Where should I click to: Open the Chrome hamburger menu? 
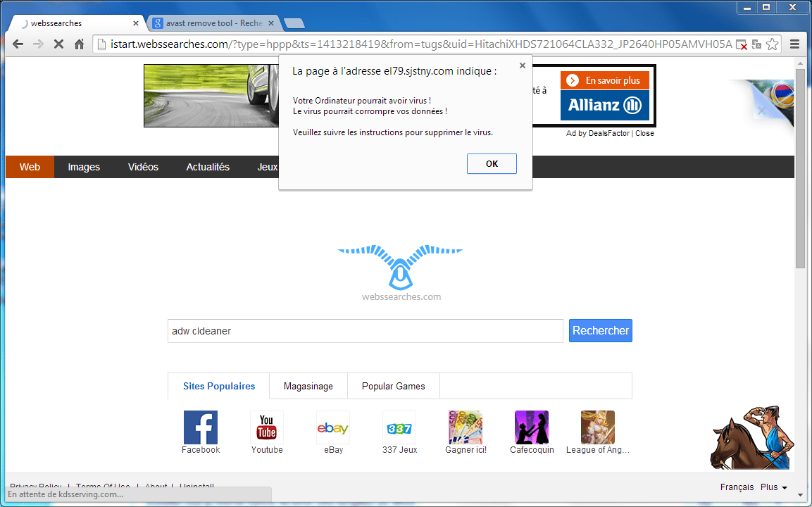tap(795, 44)
